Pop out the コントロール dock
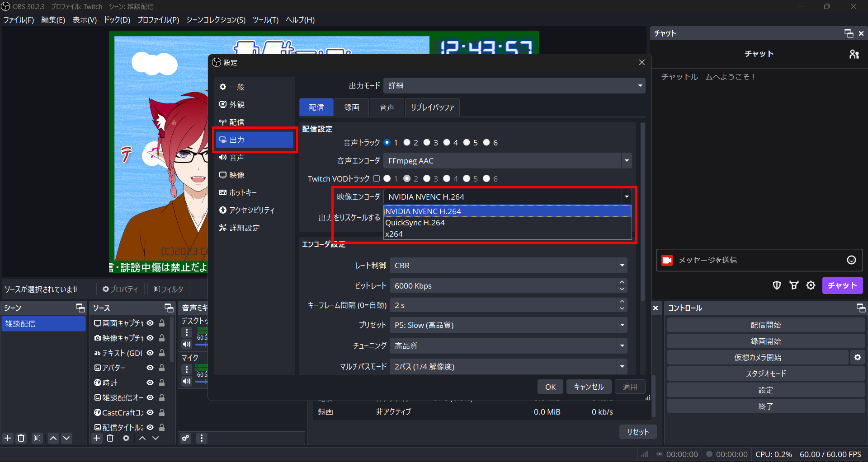Image resolution: width=868 pixels, height=462 pixels. click(x=861, y=308)
